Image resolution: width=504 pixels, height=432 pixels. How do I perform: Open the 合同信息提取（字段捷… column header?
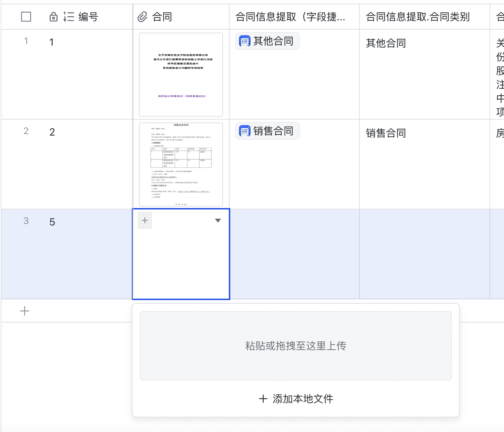coord(290,17)
